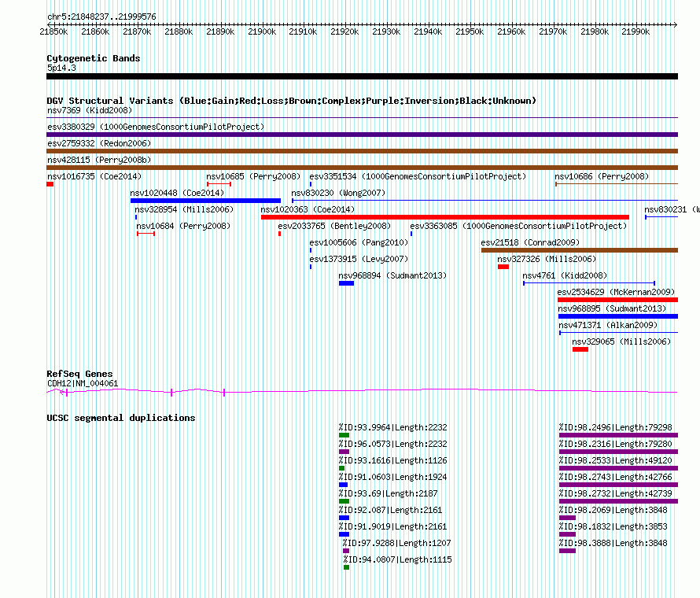Screen dimensions: 700x598
Task: Select the nsv1020363 (Coe2014) red loss bar
Action: pyautogui.click(x=445, y=217)
